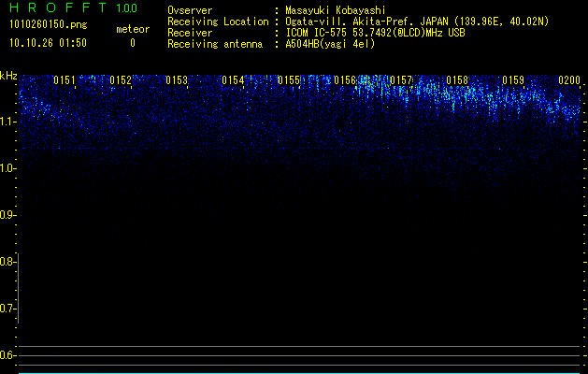Click the 1.0 kHz axis label
Screen dimensions: 588x374
coord(7,168)
